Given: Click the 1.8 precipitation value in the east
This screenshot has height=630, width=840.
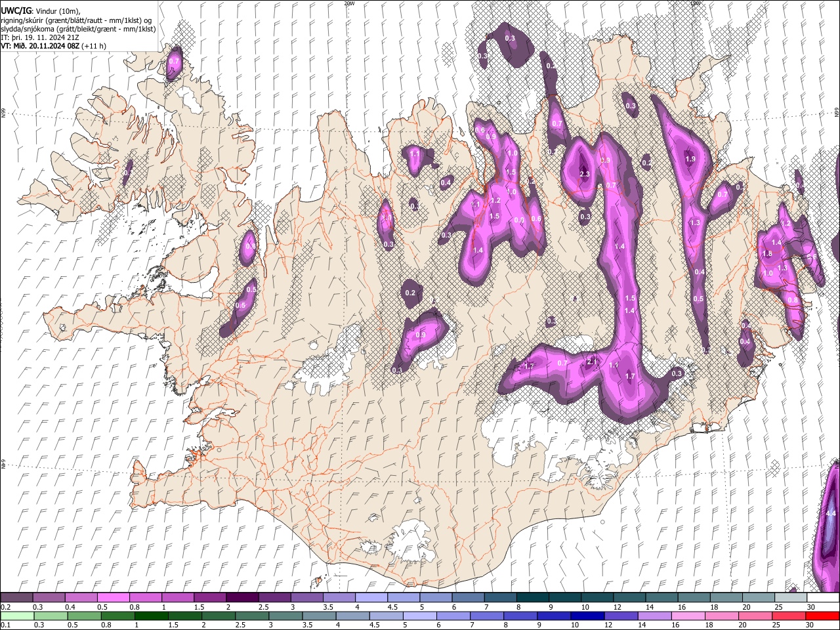Looking at the screenshot, I should click(766, 254).
